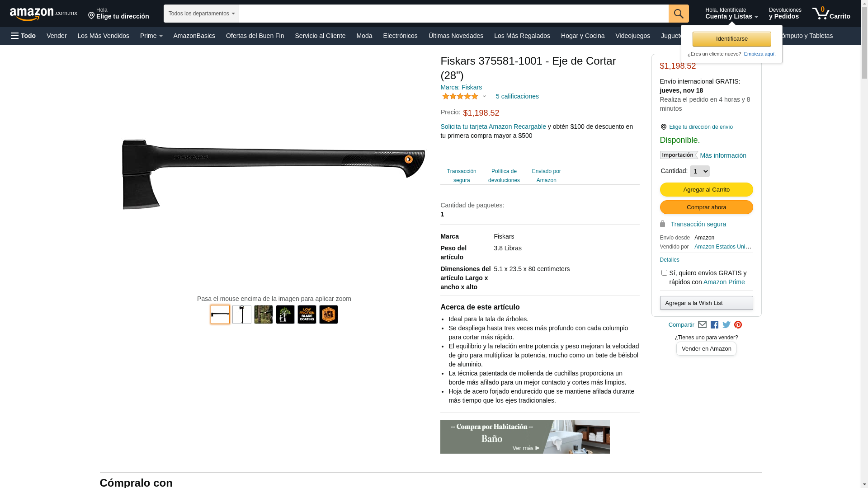The image size is (868, 488).
Task: Share the product on Pinterest
Action: point(738,325)
